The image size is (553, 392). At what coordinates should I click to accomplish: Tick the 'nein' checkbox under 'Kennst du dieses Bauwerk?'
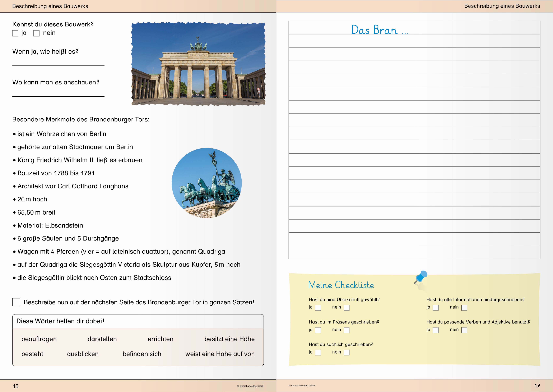click(36, 33)
